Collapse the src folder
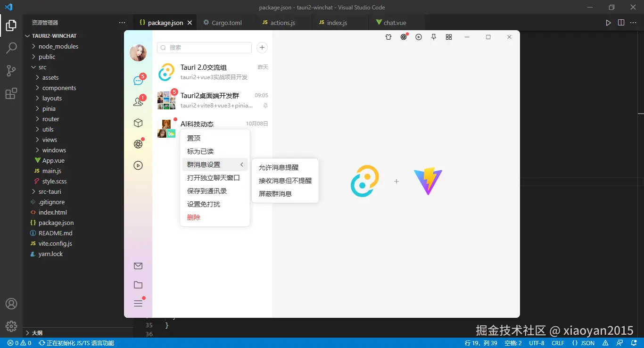The image size is (644, 348). [x=42, y=67]
